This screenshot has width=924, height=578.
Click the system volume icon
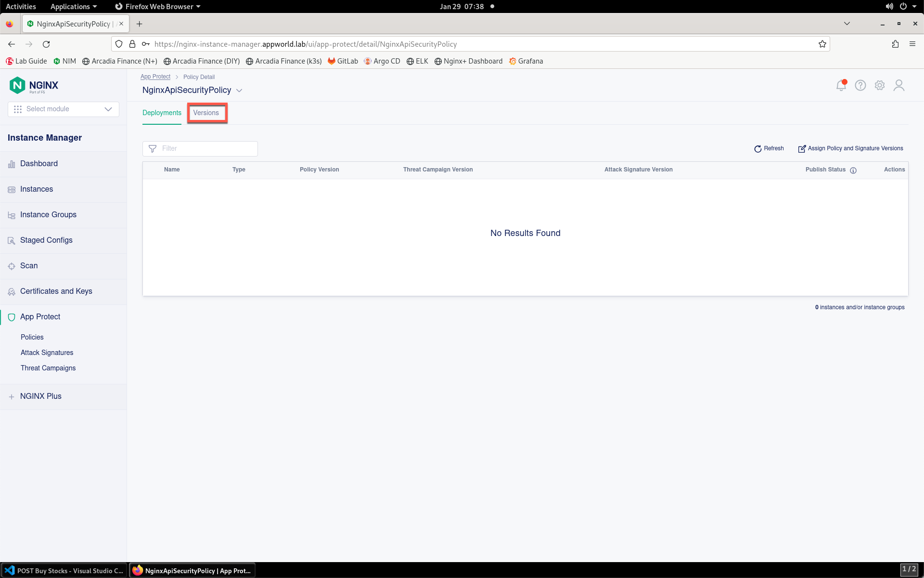889,6
